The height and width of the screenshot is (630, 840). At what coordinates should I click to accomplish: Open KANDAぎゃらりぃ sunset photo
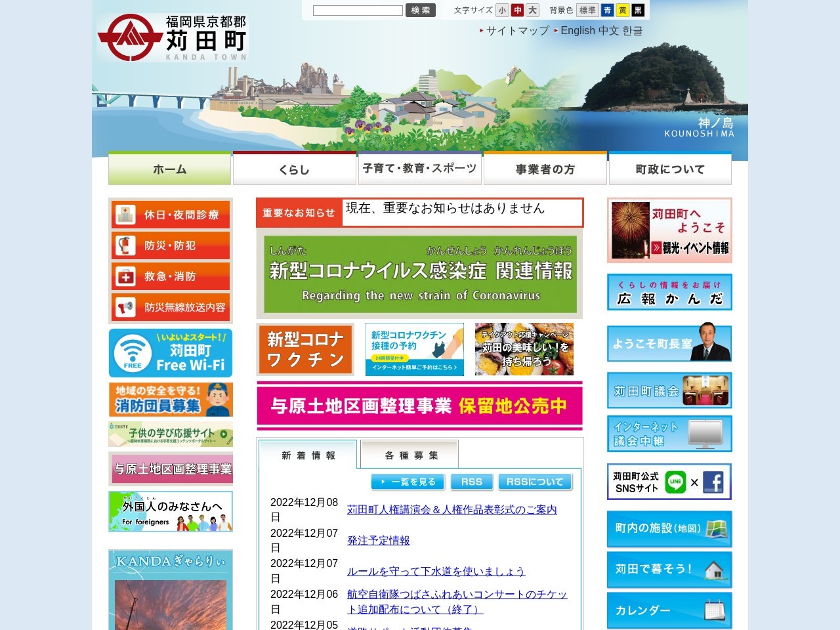[171, 604]
